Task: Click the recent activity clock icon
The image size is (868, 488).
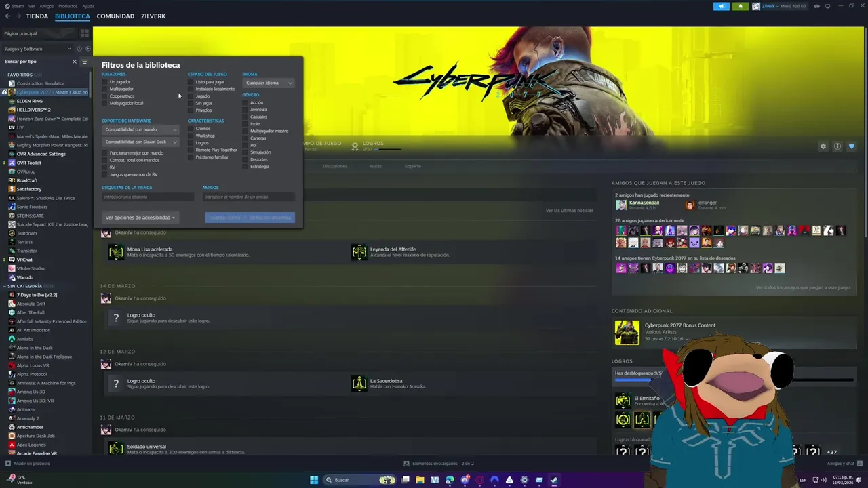Action: click(x=79, y=49)
